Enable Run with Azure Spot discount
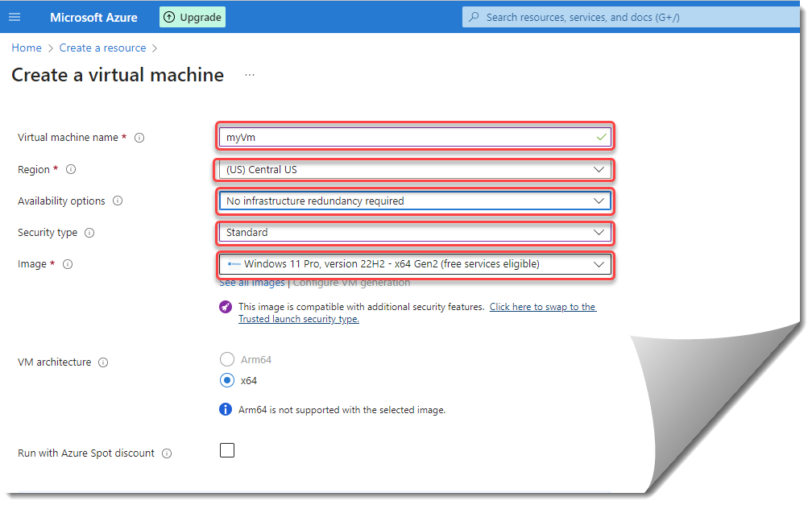This screenshot has width=812, height=505. click(226, 450)
